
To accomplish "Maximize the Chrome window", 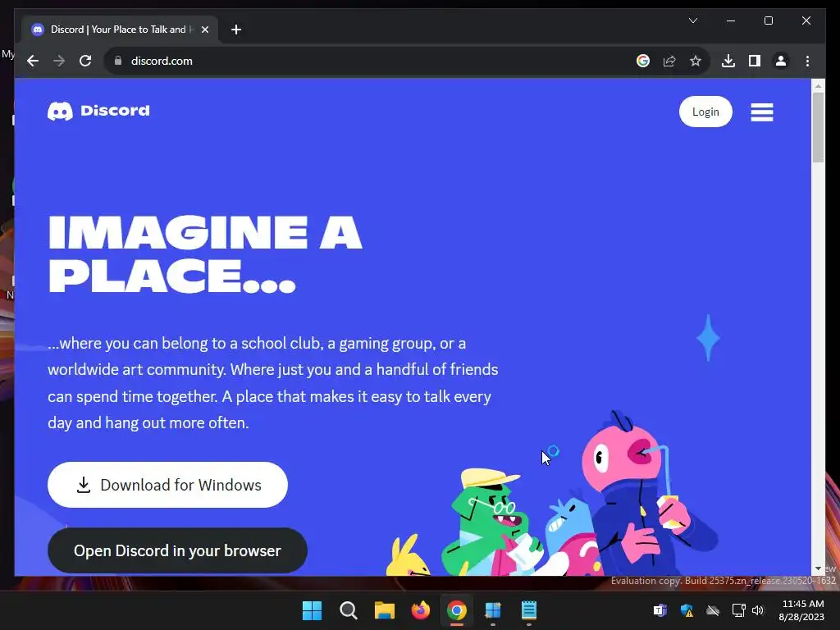I will click(x=768, y=21).
